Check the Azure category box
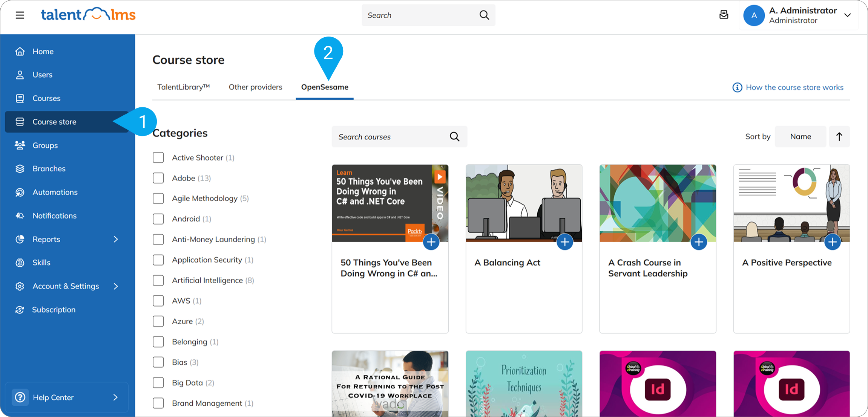The image size is (868, 417). coord(158,321)
